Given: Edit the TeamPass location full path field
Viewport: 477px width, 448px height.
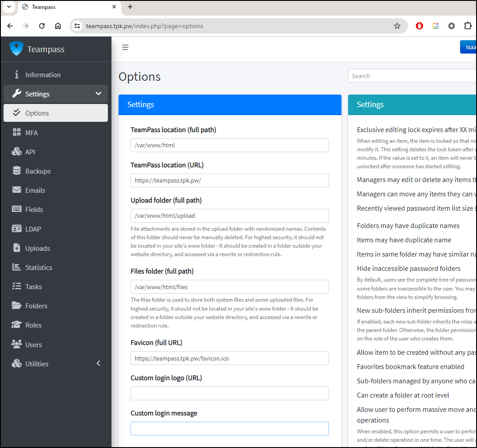Looking at the screenshot, I should 230,145.
